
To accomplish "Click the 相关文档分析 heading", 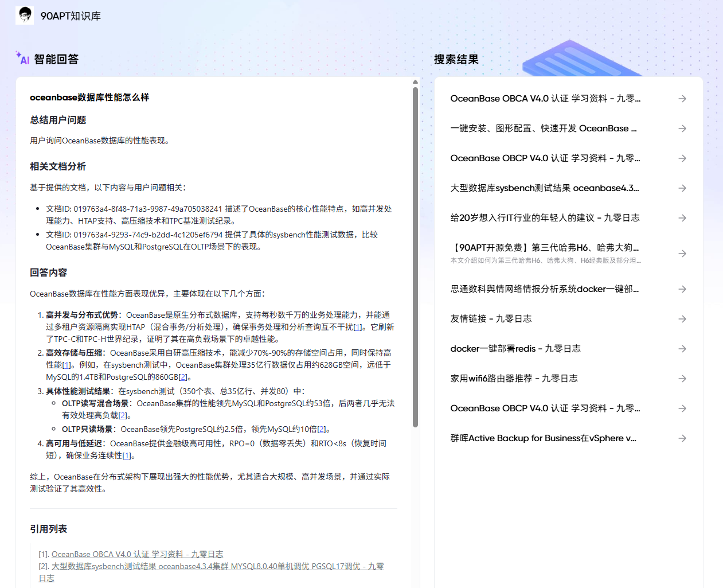I will pos(58,166).
